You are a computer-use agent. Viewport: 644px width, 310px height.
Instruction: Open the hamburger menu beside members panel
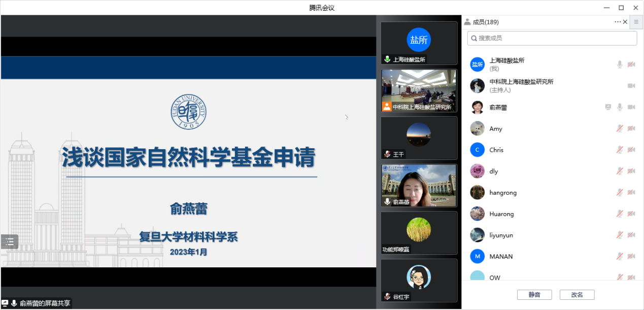(636, 22)
